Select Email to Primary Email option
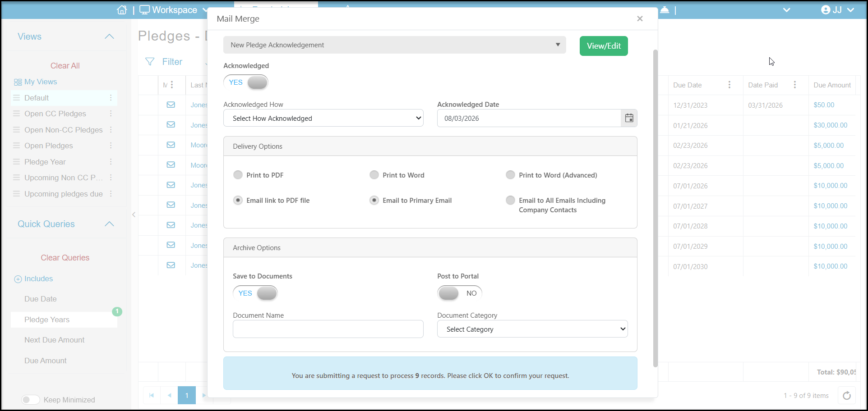This screenshot has height=411, width=868. [x=374, y=200]
